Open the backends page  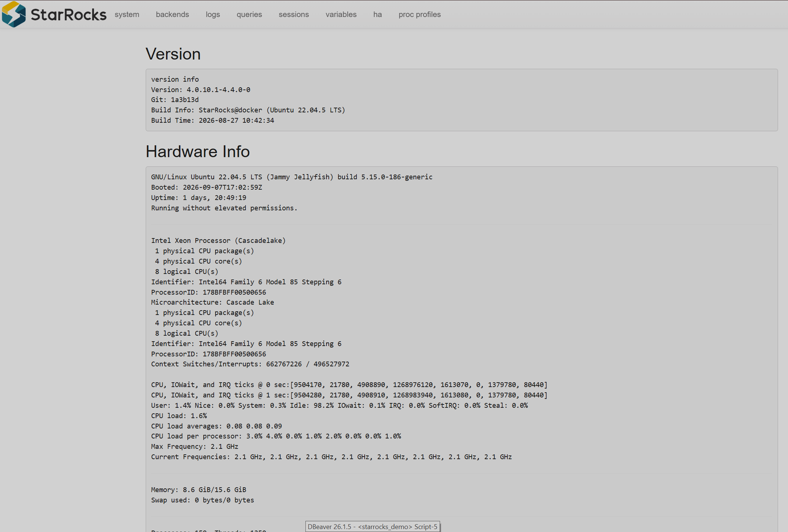(x=172, y=14)
